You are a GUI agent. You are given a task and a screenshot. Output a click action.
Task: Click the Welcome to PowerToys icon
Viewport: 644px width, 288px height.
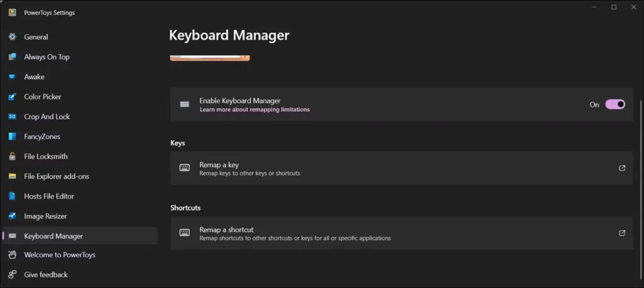click(13, 255)
